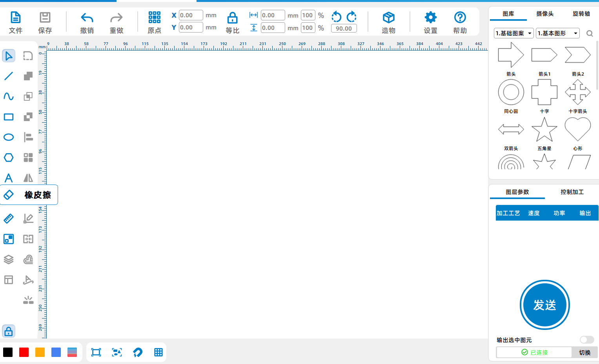Click the X position input field
This screenshot has height=364, width=599.
pos(191,15)
